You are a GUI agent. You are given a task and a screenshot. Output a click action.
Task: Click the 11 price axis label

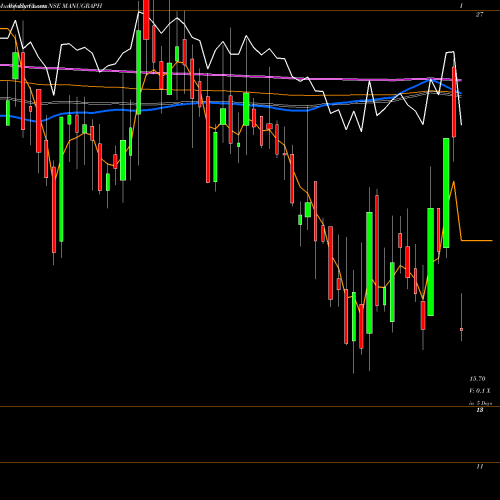coord(479,466)
